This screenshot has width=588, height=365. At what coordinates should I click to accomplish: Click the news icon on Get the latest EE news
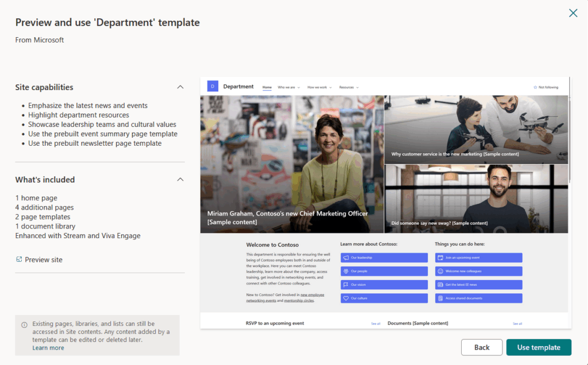click(x=440, y=285)
